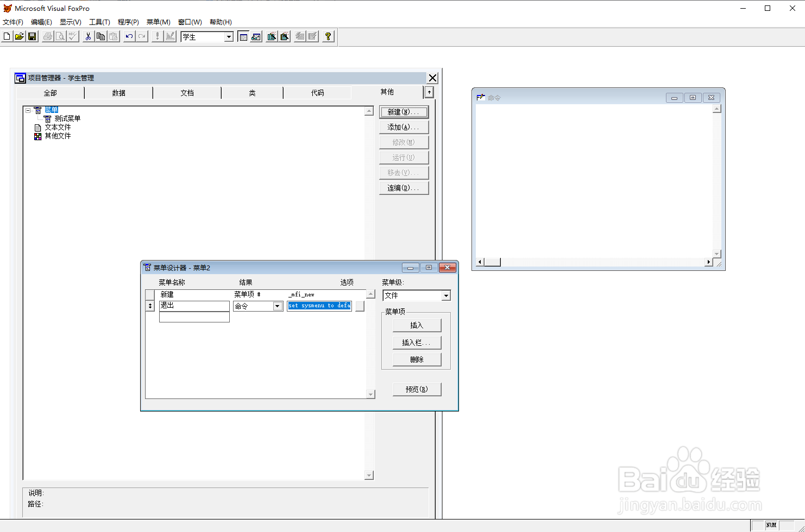
Task: Switch to the 文档 tab
Action: click(x=187, y=93)
